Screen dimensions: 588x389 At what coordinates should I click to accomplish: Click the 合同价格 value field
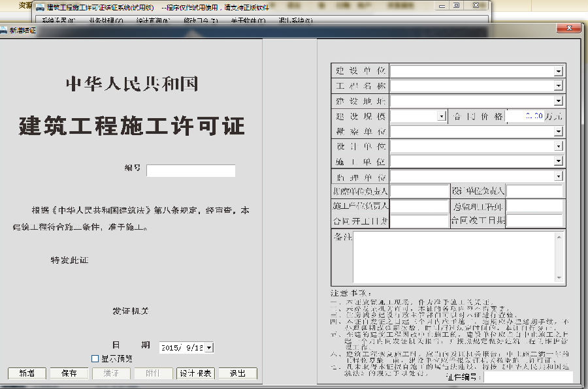(525, 117)
